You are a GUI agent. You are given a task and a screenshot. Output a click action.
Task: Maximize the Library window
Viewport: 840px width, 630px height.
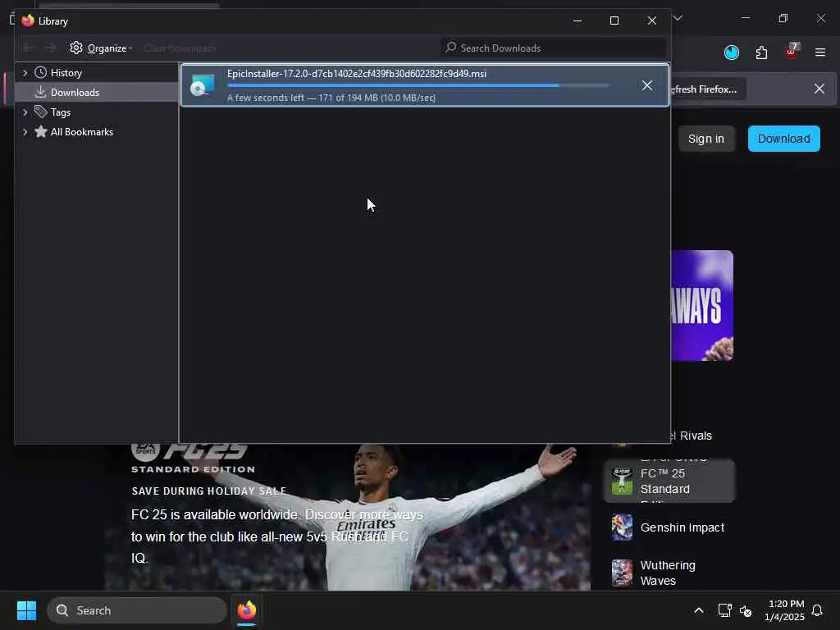click(x=614, y=21)
